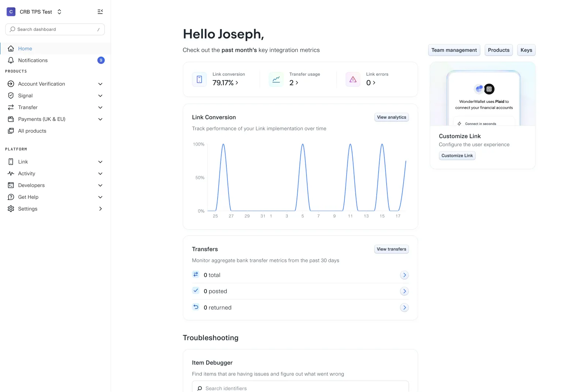Viewport: 588px width, 392px height.
Task: Click the Home icon in sidebar
Action: [11, 48]
